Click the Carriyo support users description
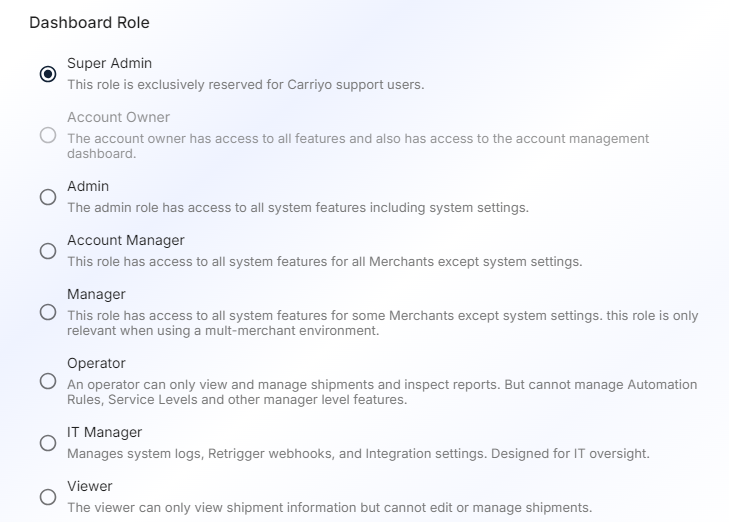Viewport: 729px width, 522px height. pos(245,85)
